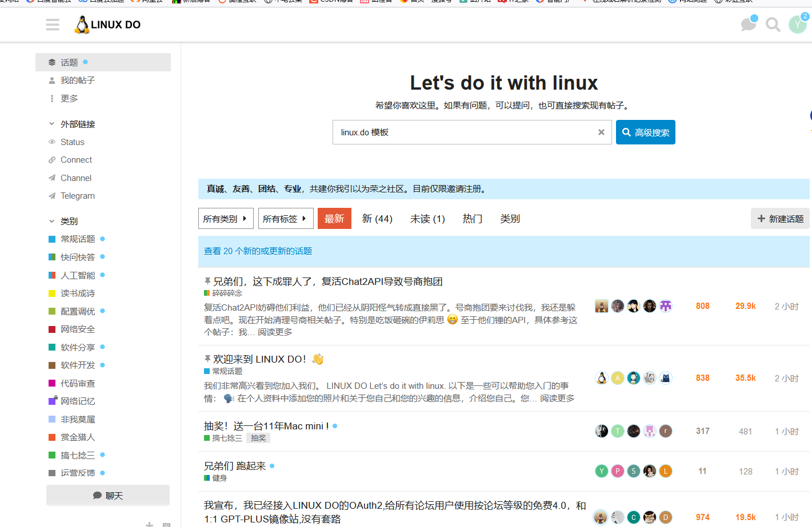Click reply count 808 on first topic

pos(703,306)
